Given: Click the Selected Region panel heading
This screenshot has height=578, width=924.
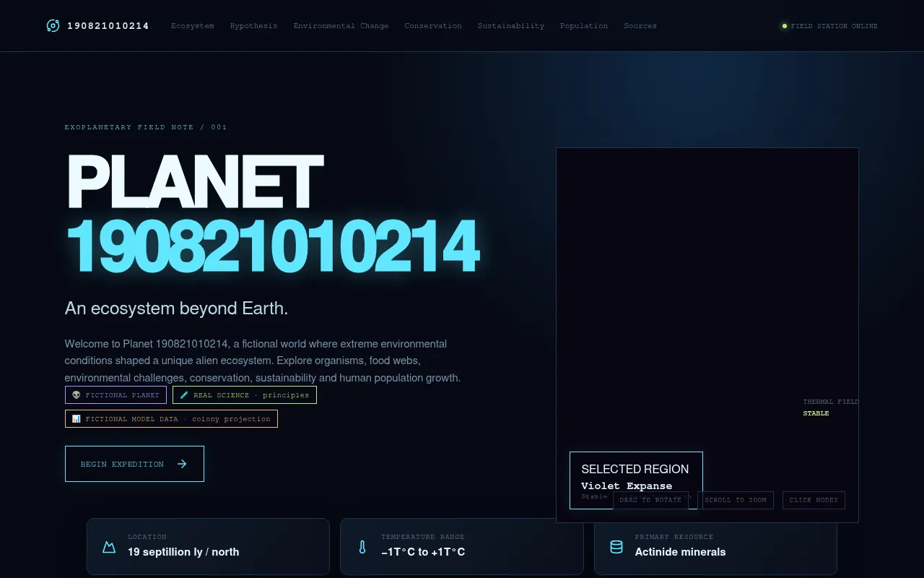Looking at the screenshot, I should (635, 469).
